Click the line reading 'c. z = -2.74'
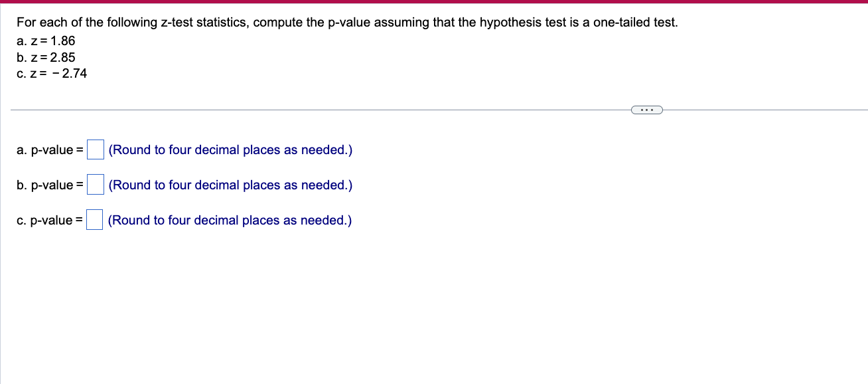The image size is (868, 384). [x=51, y=73]
